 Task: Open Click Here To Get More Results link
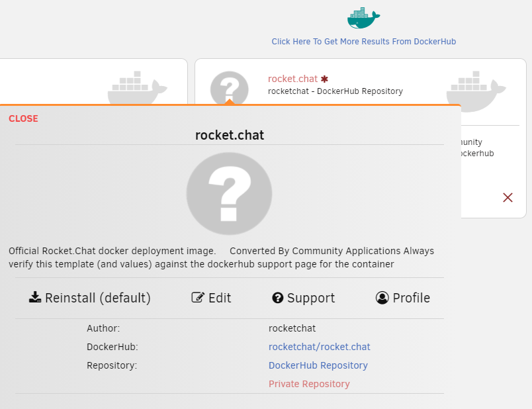(363, 42)
